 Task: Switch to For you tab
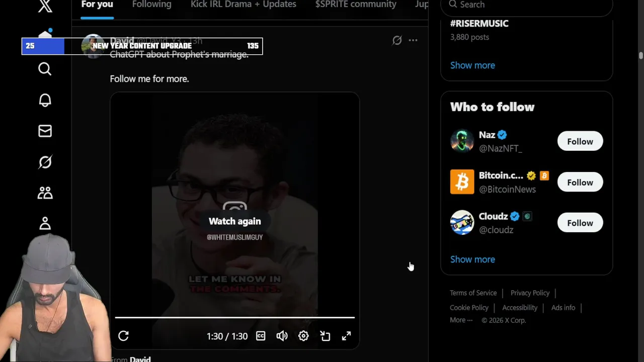pos(97,5)
